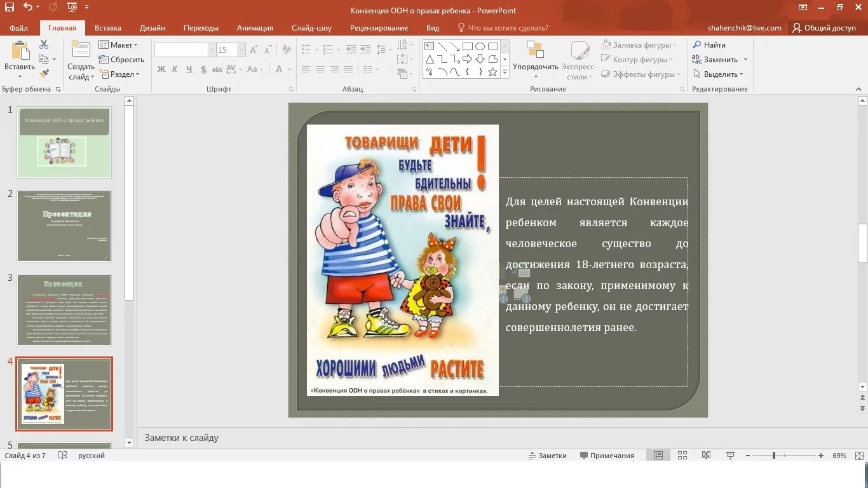Viewport: 868px width, 488px height.
Task: Save the presentation using the floppy disk icon
Action: [9, 8]
